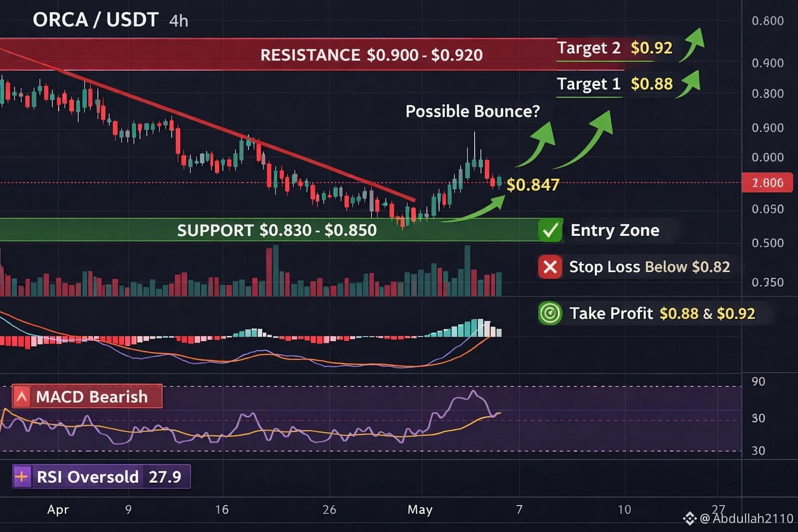Screen dimensions: 798x532
Task: Click the 0.900 label on the price axis
Action: 768,63
